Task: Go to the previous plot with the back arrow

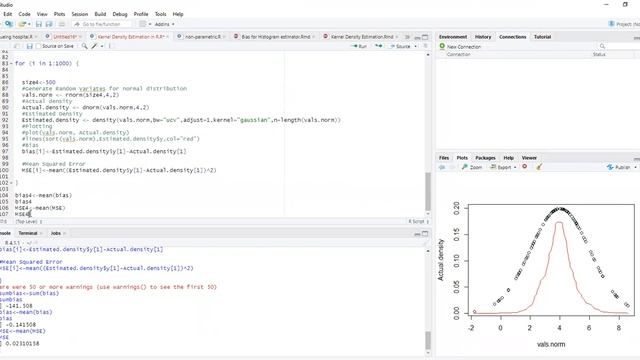Action: 442,167
